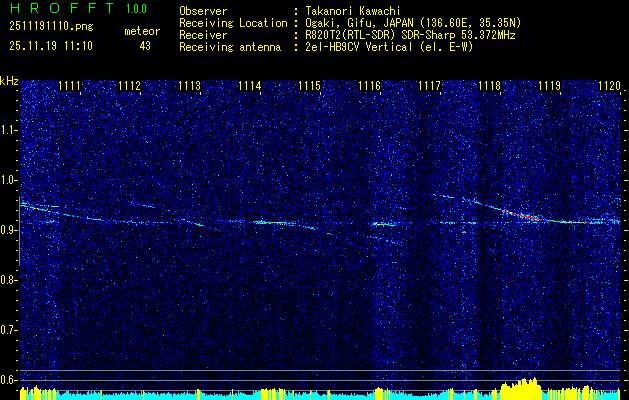This screenshot has width=629, height=400.
Task: Click the R820T2(RTL-SDR) SDR-Sharp 53.372MHz text
Action: point(410,35)
